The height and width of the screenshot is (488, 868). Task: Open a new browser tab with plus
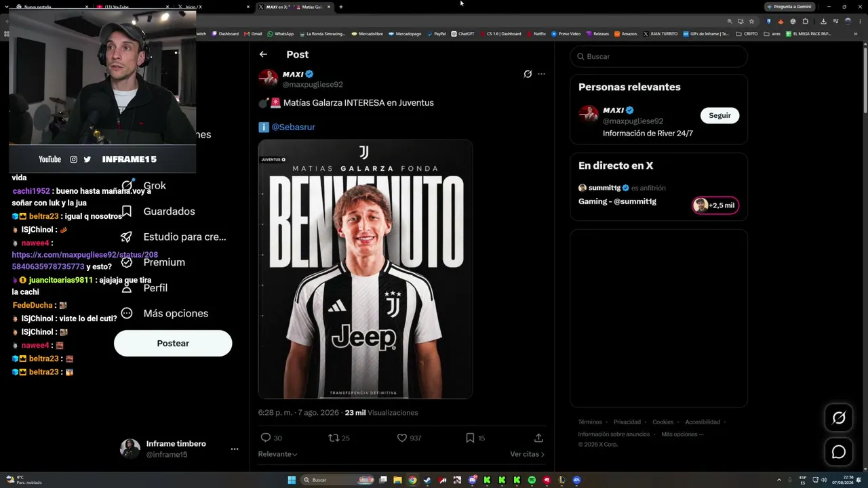coord(341,7)
